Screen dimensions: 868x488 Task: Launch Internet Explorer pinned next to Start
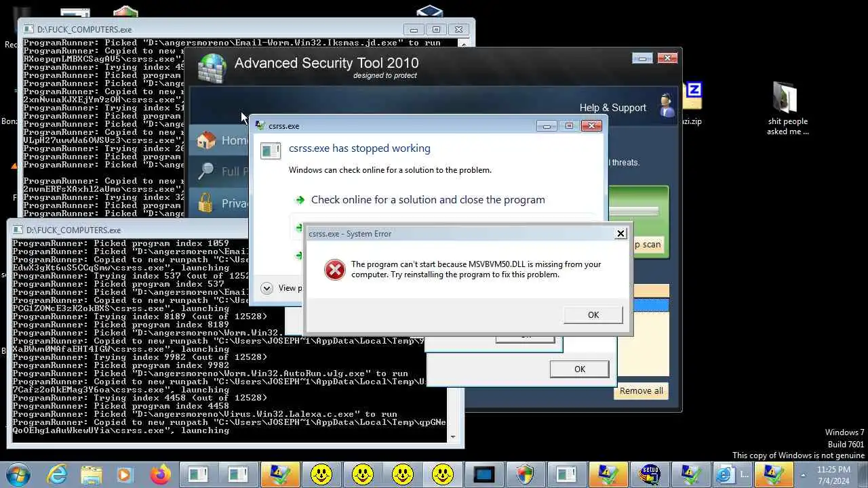click(57, 474)
